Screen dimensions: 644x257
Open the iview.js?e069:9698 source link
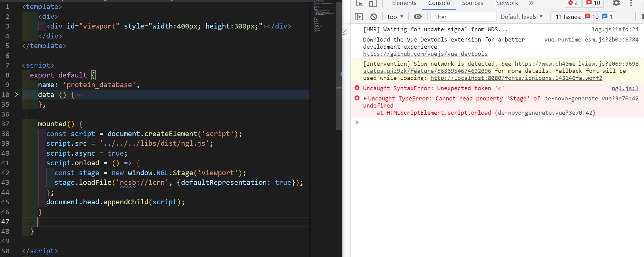pyautogui.click(x=608, y=64)
